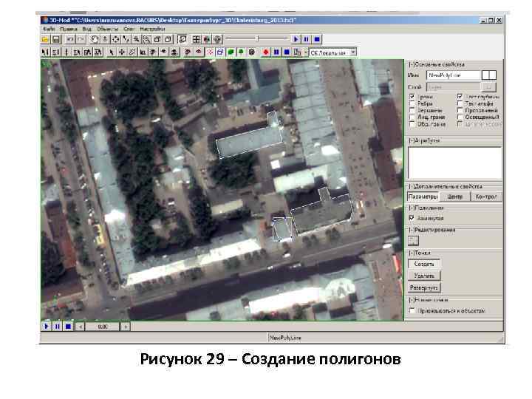Enable the Освещенный checkbox

click(x=460, y=117)
